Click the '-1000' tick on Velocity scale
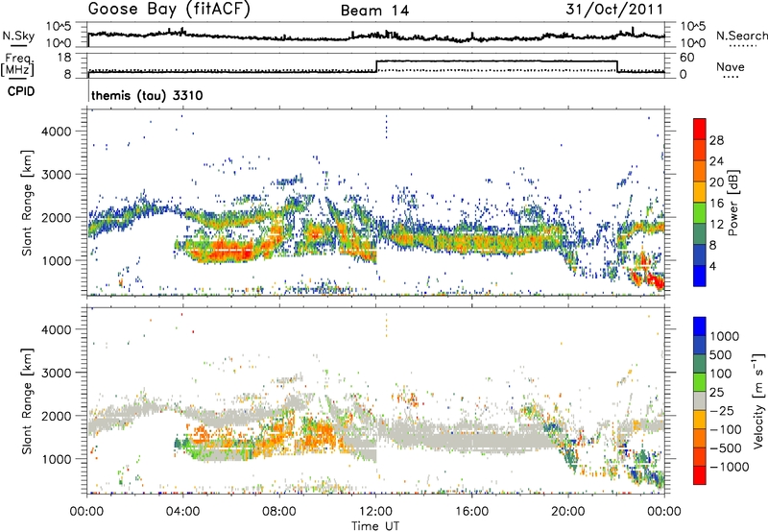The height and width of the screenshot is (532, 768). pyautogui.click(x=729, y=467)
